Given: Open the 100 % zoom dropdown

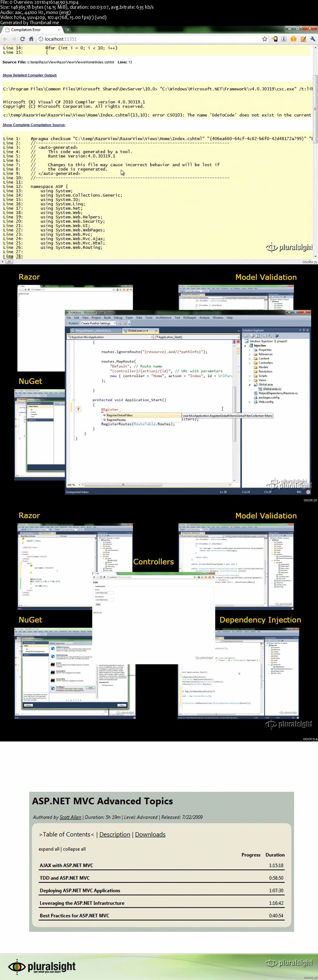Looking at the screenshot, I should 79,485.
